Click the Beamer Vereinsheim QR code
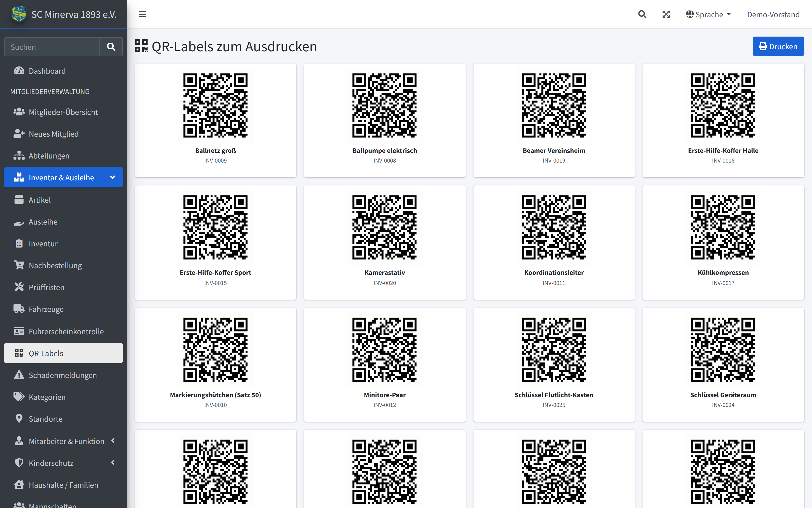Screen dimensions: 812x508 click(554, 105)
